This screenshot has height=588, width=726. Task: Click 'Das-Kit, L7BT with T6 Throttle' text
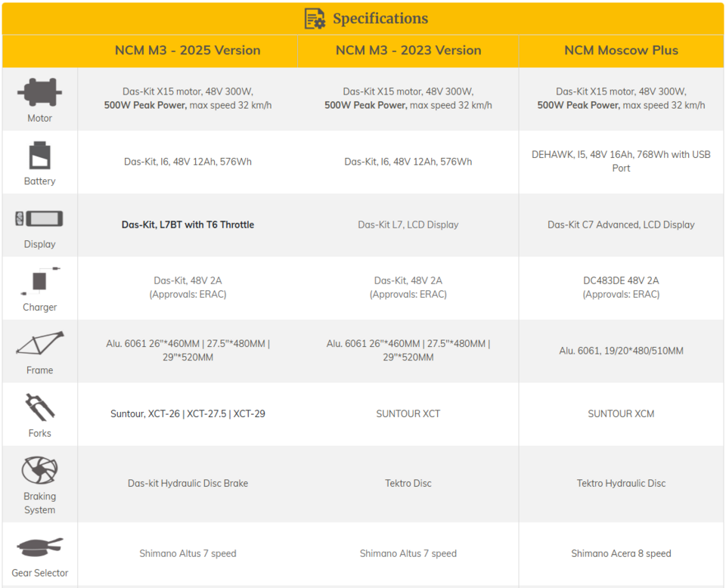click(x=188, y=224)
